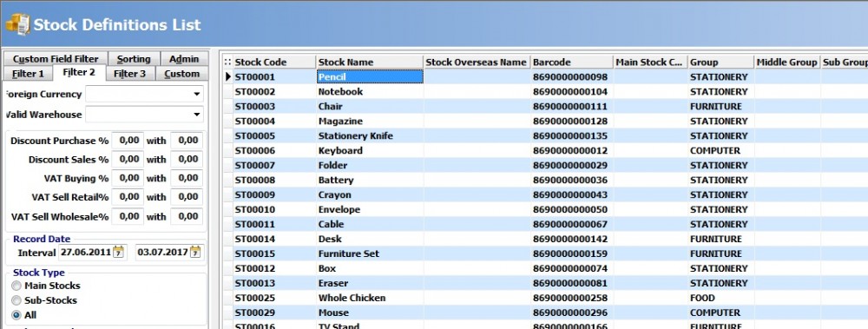Switch to the Custom Field Filter tab
868x329 pixels.
click(56, 59)
